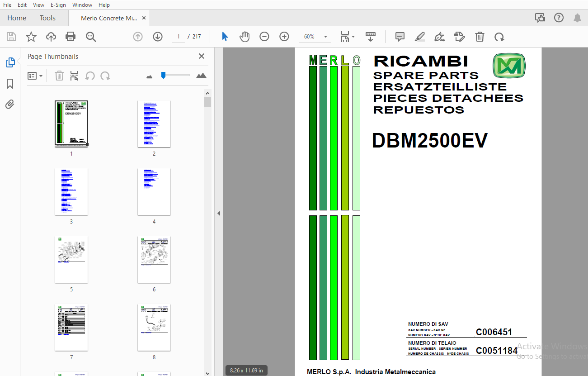
Task: Open the View menu
Action: (38, 5)
